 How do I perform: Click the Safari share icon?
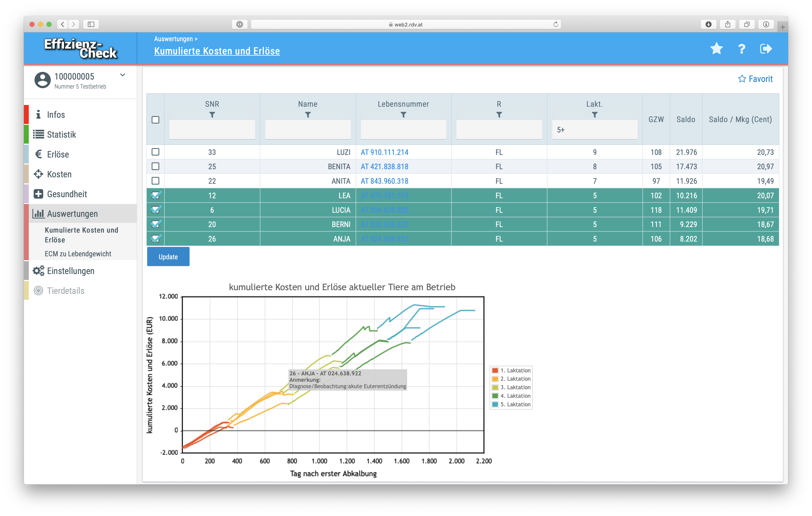tap(727, 24)
